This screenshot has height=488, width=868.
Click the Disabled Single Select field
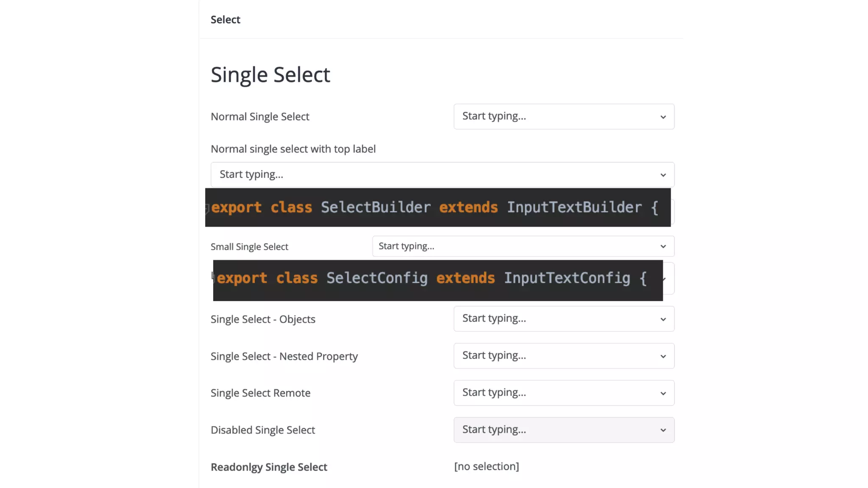551,430
